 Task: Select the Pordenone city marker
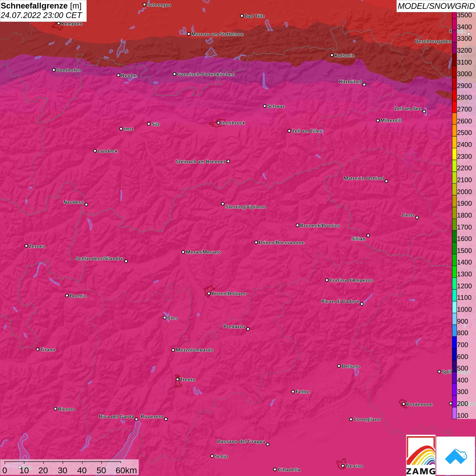(404, 404)
